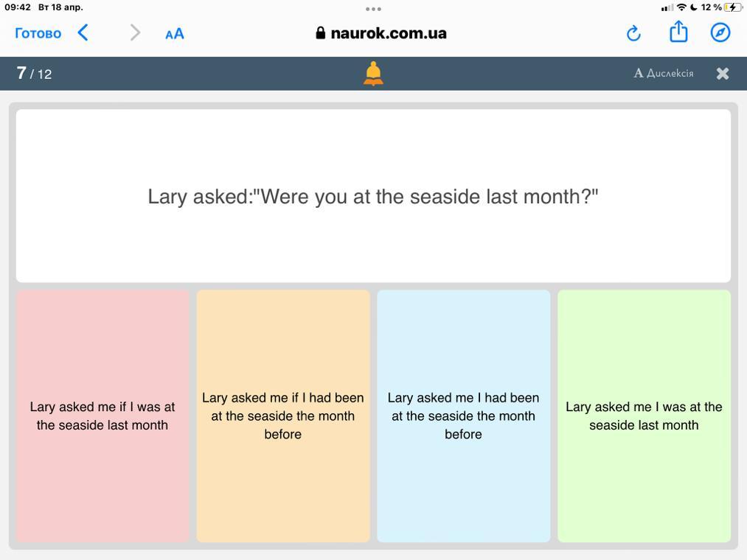
Task: Reload the page with the refresh icon
Action: [633, 33]
